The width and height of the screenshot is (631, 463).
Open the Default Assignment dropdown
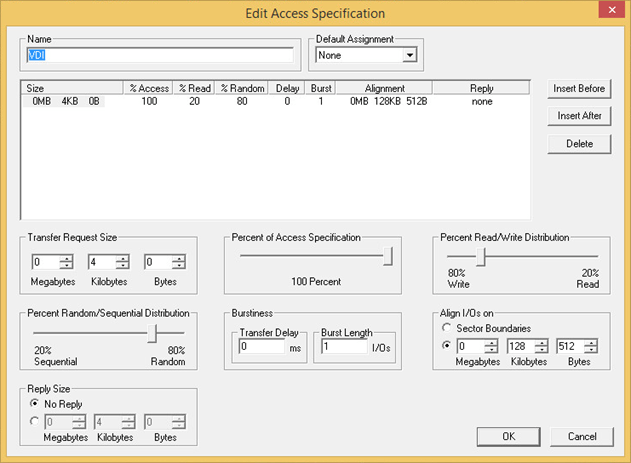point(410,56)
